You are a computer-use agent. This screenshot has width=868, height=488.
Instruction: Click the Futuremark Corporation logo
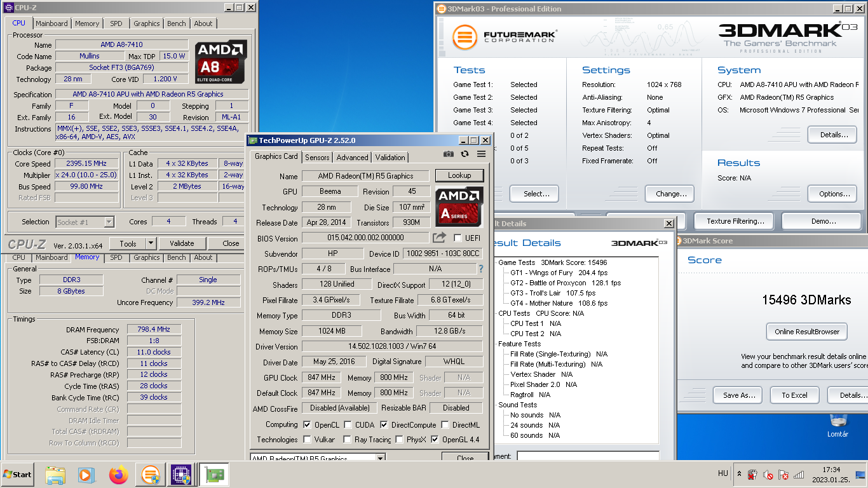[505, 36]
